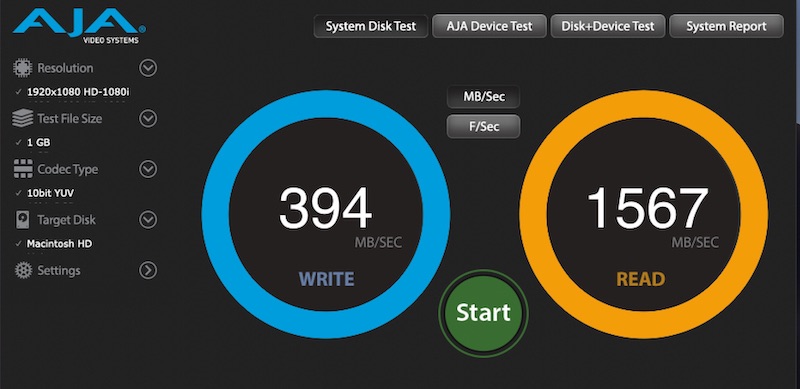Click the Test File Size stack icon
This screenshot has width=800, height=389.
pyautogui.click(x=22, y=118)
